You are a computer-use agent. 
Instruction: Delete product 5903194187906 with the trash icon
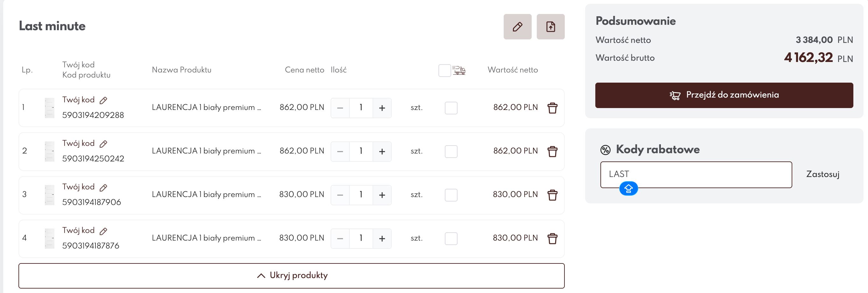tap(552, 195)
